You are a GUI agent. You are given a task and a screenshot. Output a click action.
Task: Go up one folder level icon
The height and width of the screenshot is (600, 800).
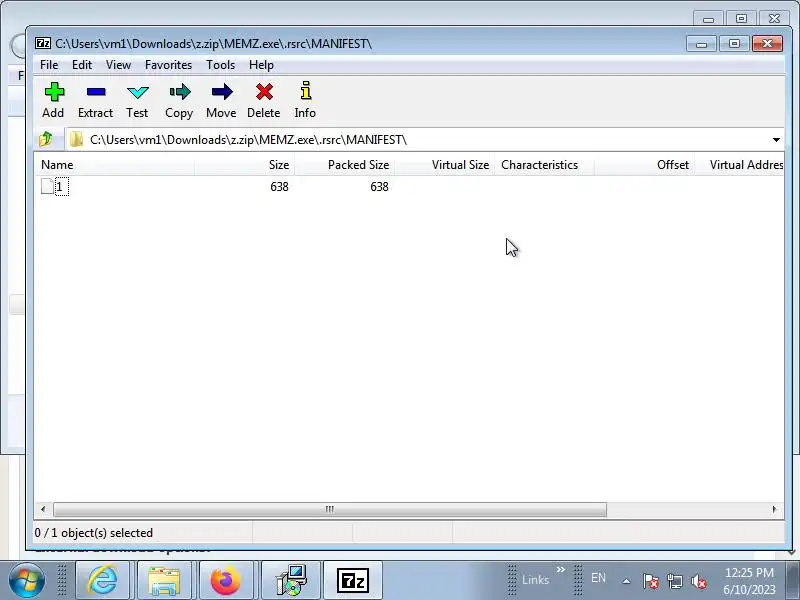[46, 139]
